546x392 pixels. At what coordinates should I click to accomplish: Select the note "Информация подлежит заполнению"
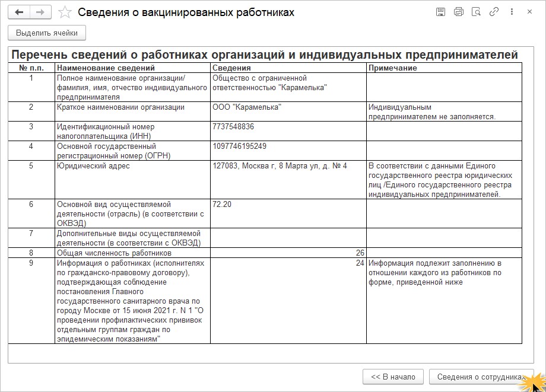coord(445,301)
